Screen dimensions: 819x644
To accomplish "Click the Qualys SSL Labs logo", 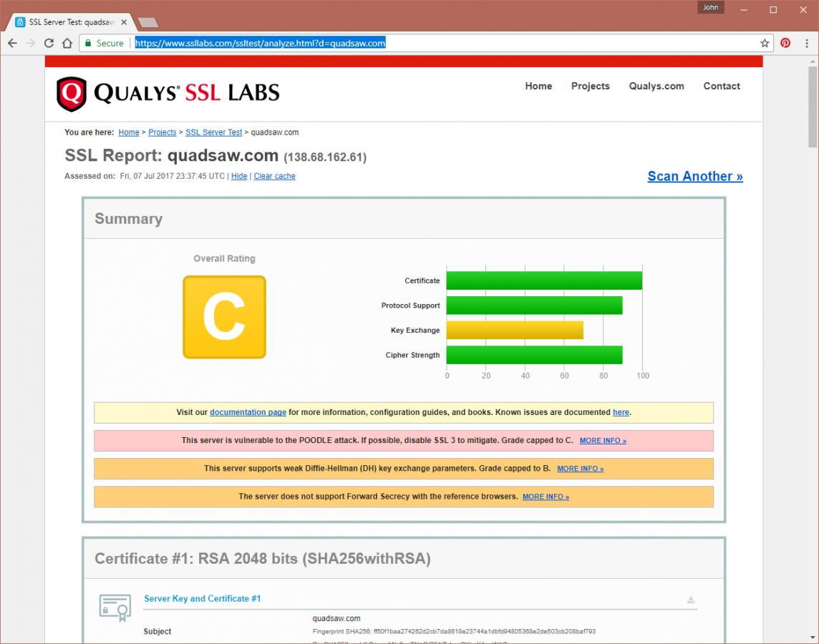I will (x=168, y=93).
